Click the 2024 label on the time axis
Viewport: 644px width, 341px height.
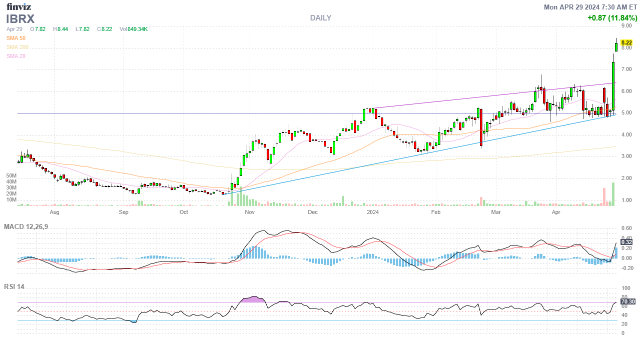tap(373, 212)
